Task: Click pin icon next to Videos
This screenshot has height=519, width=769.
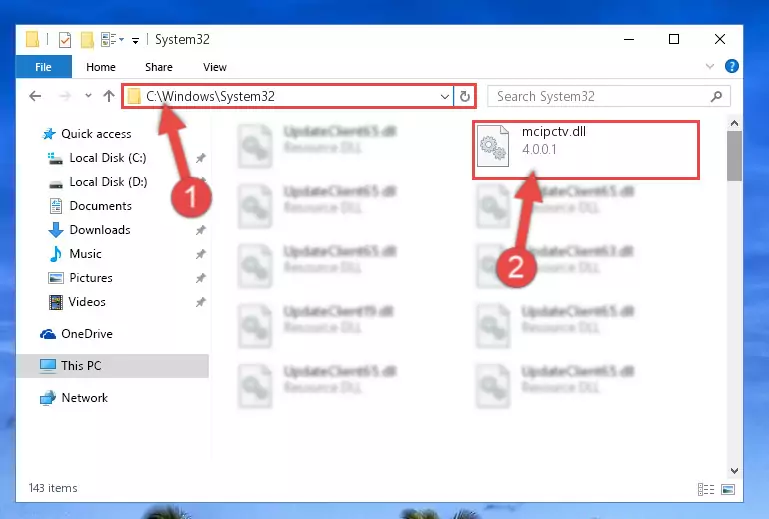Action: [201, 302]
